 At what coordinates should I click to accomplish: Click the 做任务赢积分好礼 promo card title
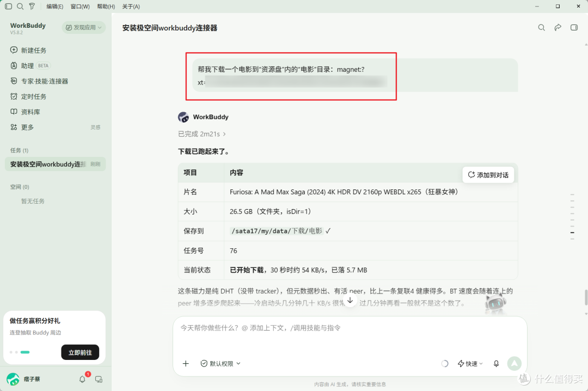tap(35, 321)
